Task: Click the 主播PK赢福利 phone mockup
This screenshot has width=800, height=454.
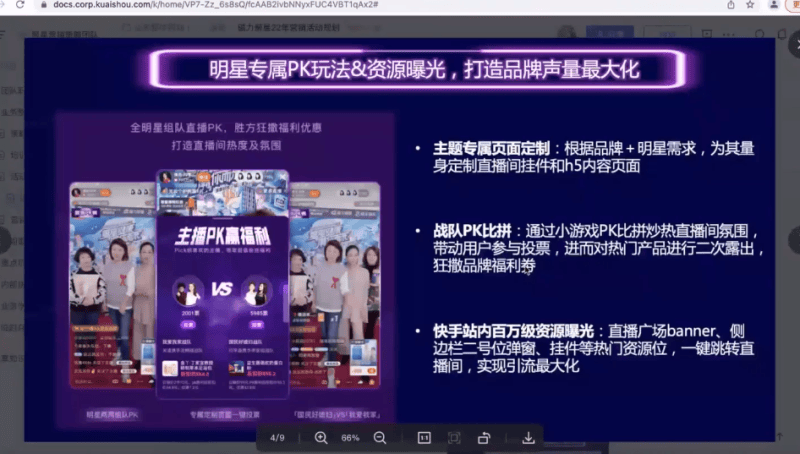Action: [222, 284]
